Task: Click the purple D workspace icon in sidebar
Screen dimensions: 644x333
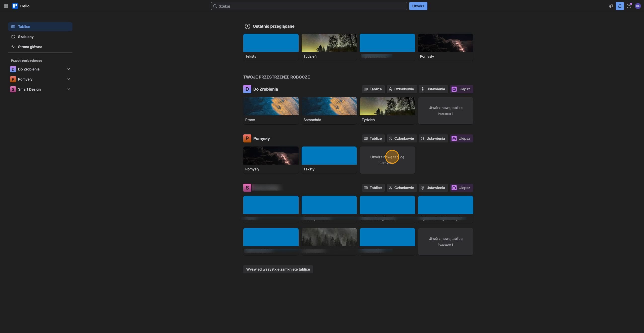Action: click(13, 69)
